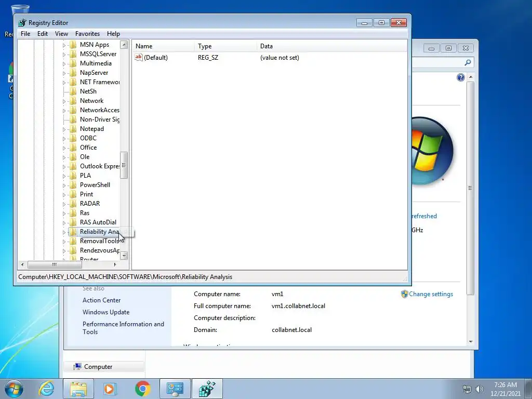
Task: Open the Help menu
Action: (x=113, y=34)
